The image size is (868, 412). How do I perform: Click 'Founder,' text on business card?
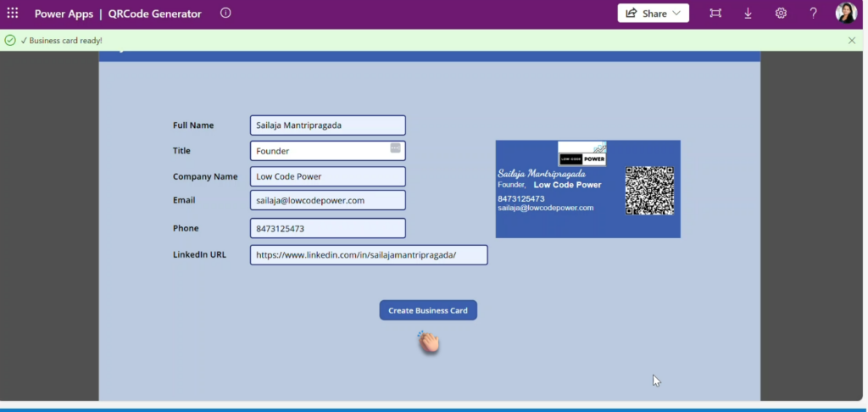pyautogui.click(x=511, y=185)
